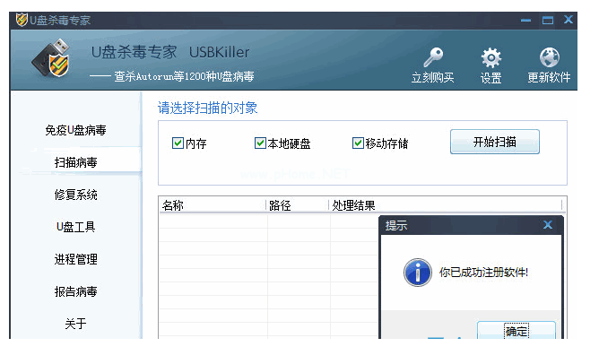Click the 立刻购买 key icon
This screenshot has width=599, height=364.
click(433, 58)
